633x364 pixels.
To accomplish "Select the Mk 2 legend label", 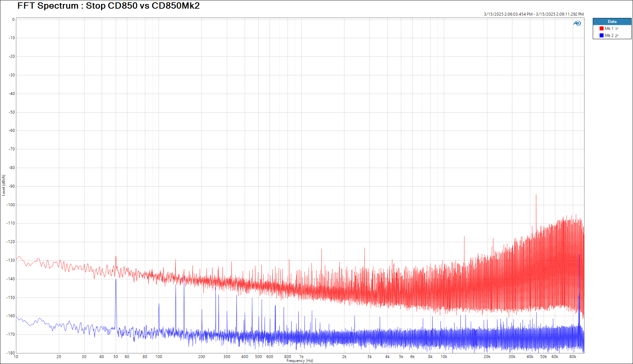I will pos(609,36).
